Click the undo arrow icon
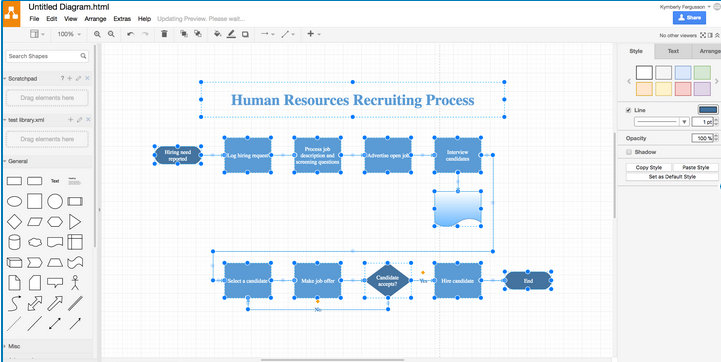 tap(131, 34)
